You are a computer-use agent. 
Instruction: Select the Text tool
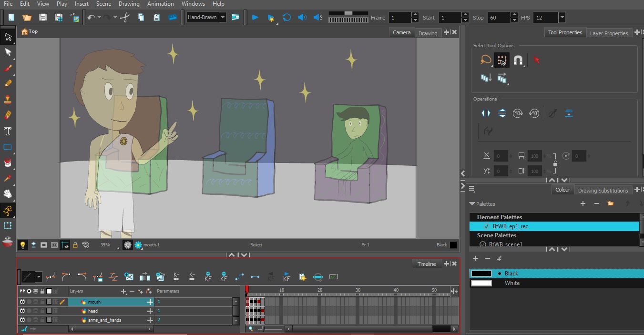click(x=8, y=131)
